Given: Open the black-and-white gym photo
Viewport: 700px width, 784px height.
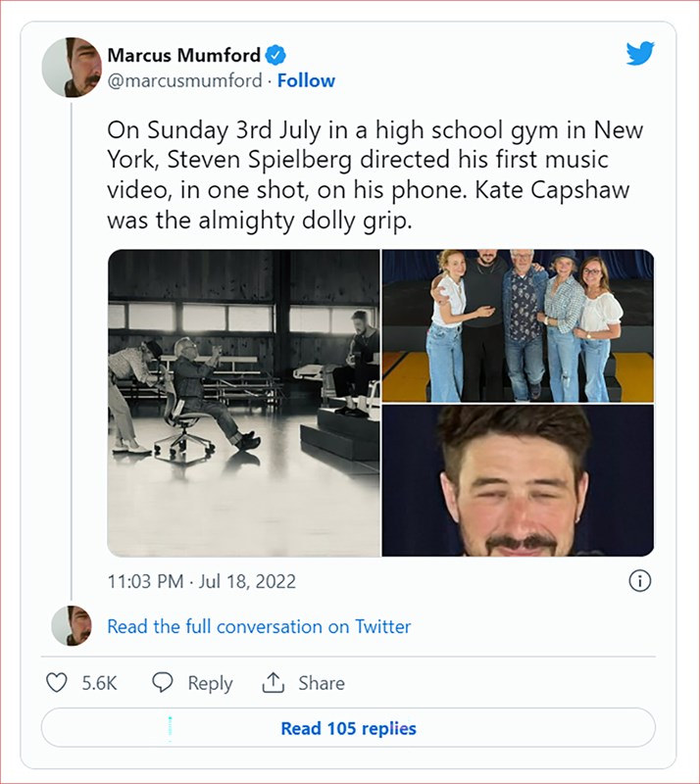Looking at the screenshot, I should (243, 403).
